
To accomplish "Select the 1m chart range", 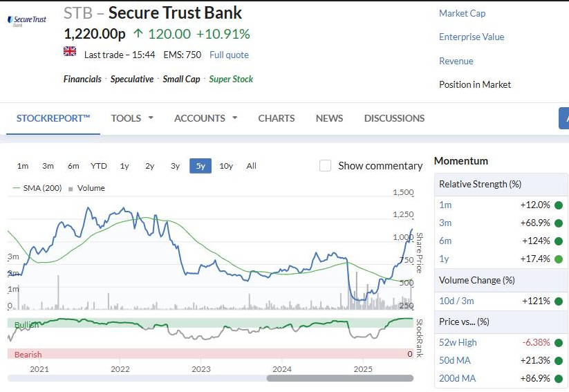I will (23, 166).
